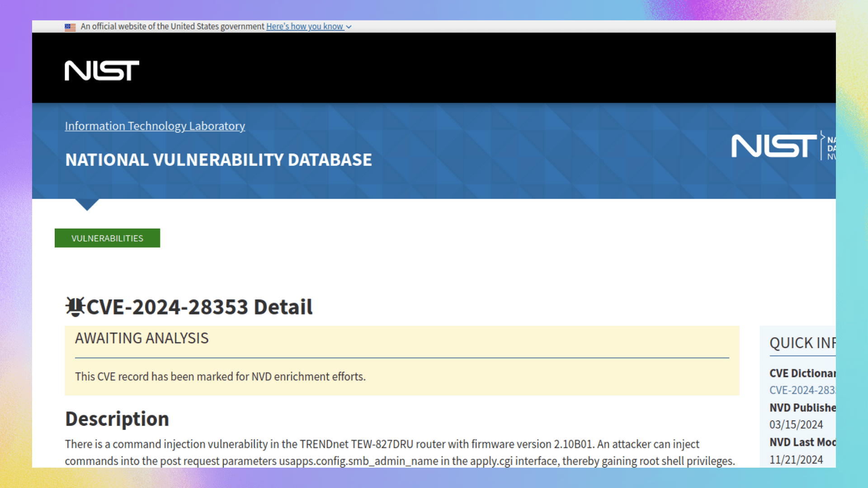Open the Vulnerabilities green menu button
The width and height of the screenshot is (868, 488).
pyautogui.click(x=107, y=238)
